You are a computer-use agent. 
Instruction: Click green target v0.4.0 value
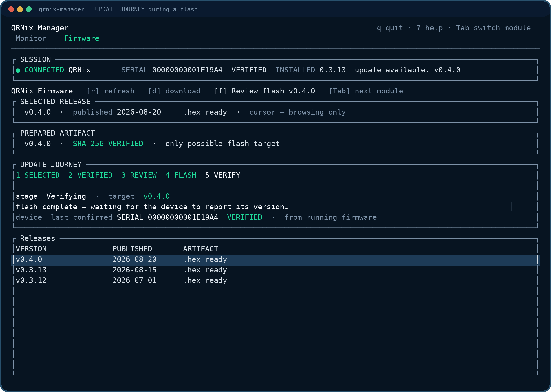pos(157,196)
